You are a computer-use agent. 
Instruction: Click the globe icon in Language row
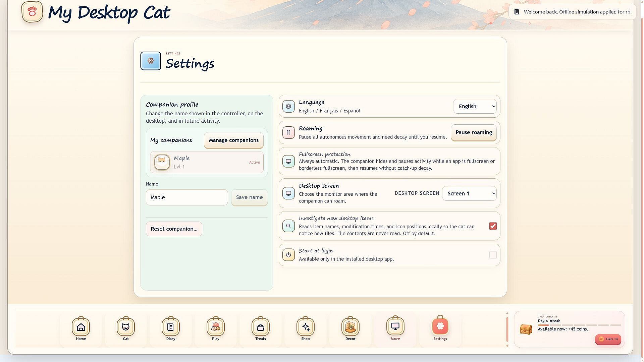[288, 106]
